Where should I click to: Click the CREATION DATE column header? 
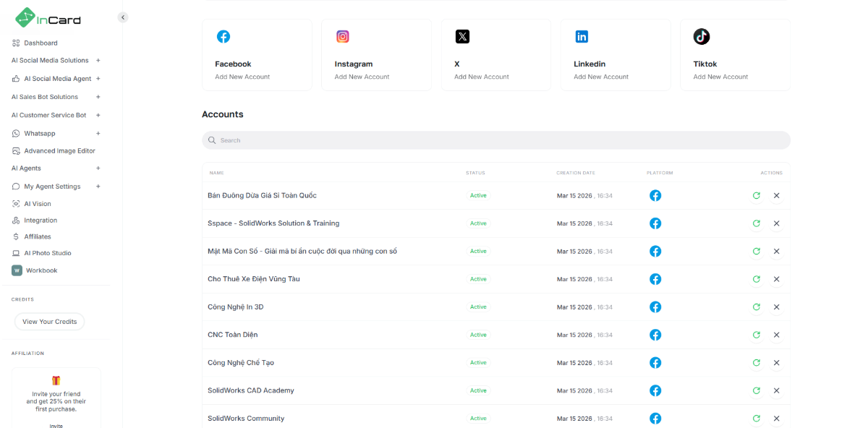[x=576, y=173]
